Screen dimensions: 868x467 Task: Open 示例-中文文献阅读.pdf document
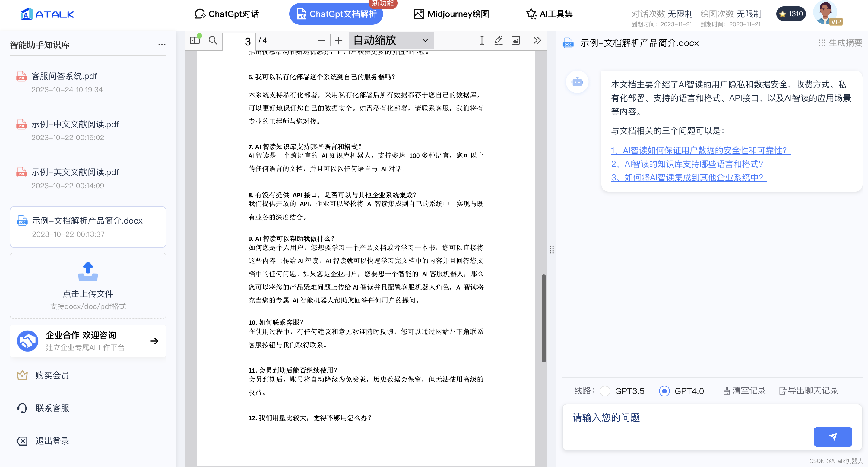[x=88, y=130]
